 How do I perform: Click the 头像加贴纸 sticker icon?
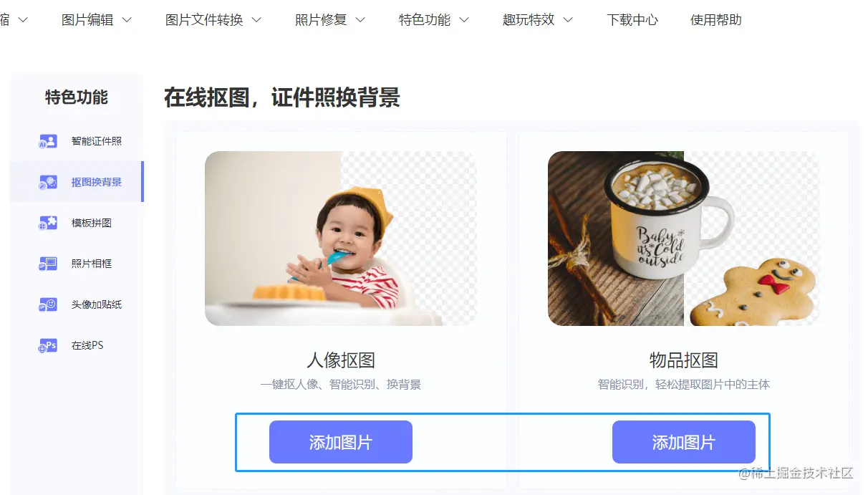coord(47,304)
